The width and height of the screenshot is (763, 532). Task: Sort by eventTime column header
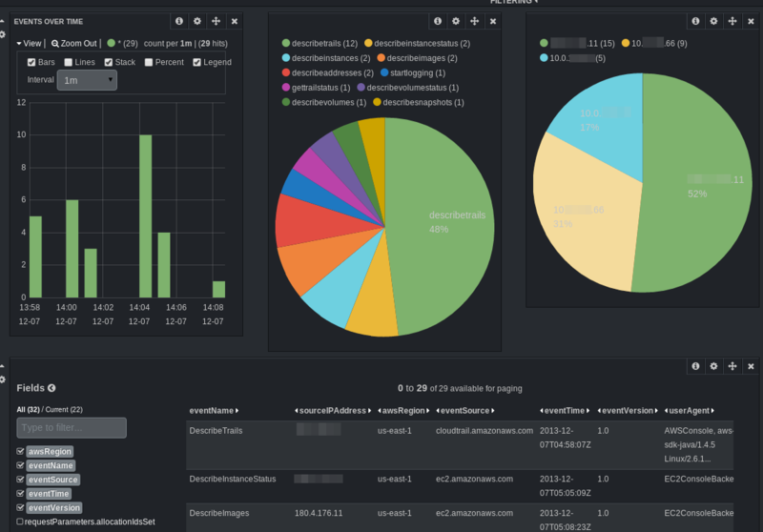565,410
